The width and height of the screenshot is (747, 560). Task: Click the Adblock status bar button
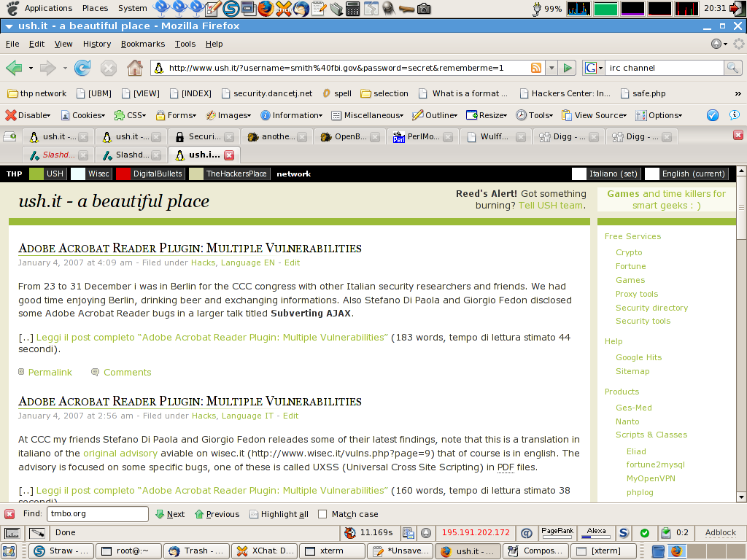(x=720, y=532)
